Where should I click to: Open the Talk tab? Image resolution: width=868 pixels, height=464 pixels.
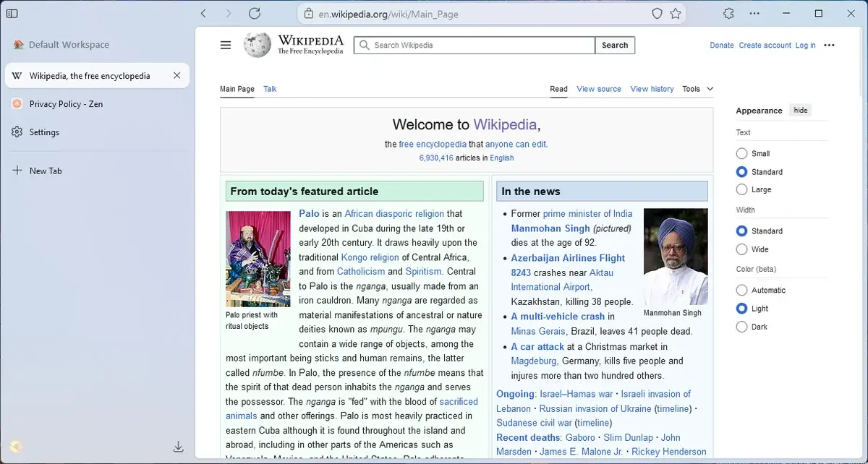point(270,89)
